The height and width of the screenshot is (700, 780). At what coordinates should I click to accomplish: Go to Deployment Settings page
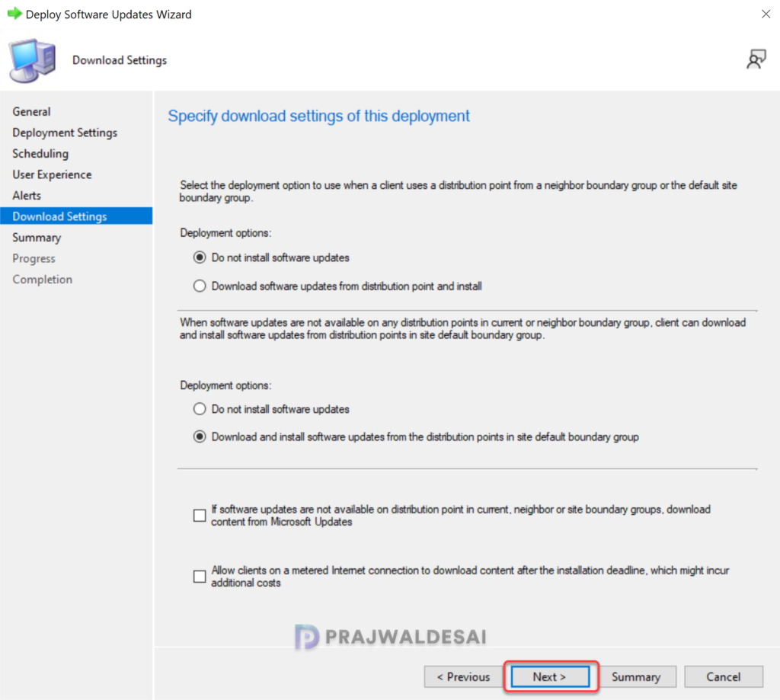pyautogui.click(x=65, y=133)
